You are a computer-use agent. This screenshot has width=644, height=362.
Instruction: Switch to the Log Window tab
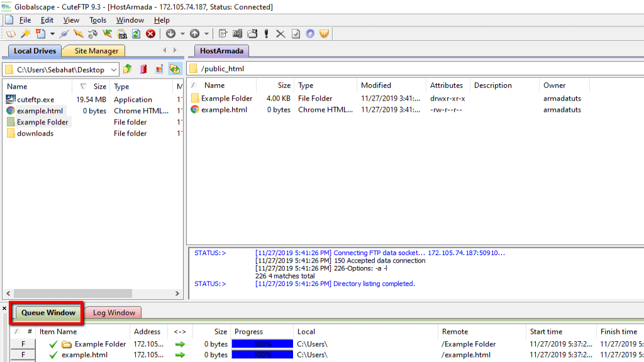click(114, 313)
